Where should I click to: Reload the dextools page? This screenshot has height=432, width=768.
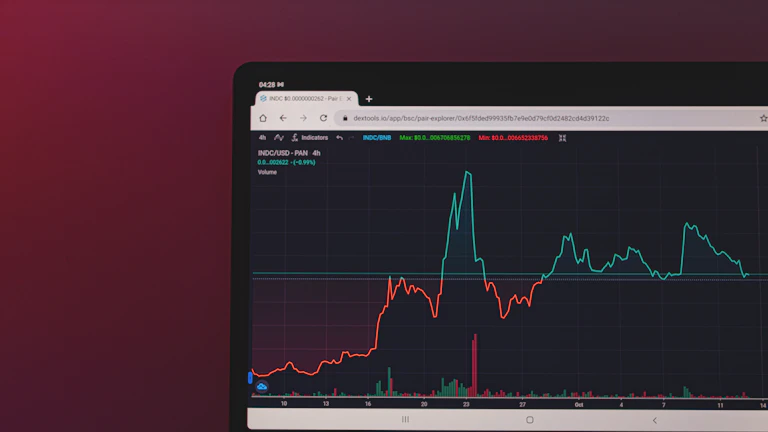[x=323, y=118]
